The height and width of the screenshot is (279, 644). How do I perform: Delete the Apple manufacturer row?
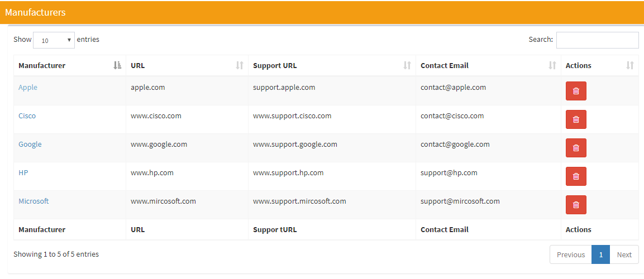tap(576, 90)
